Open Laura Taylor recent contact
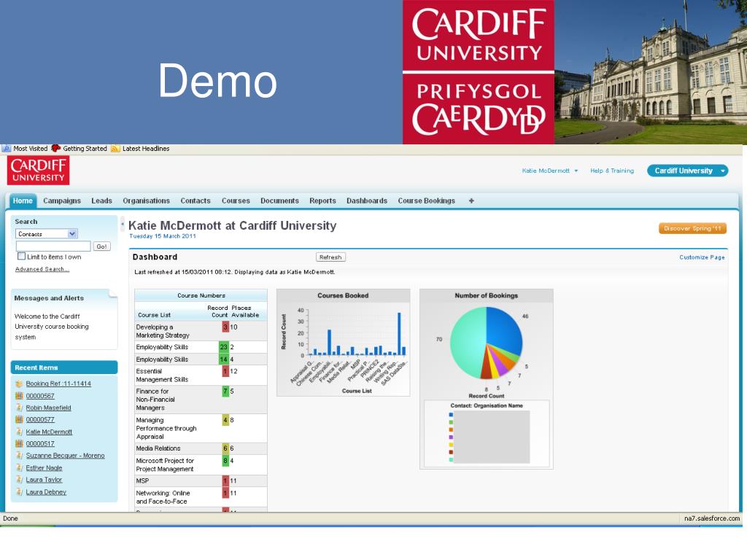Viewport: 747px width, 560px height. coord(44,480)
